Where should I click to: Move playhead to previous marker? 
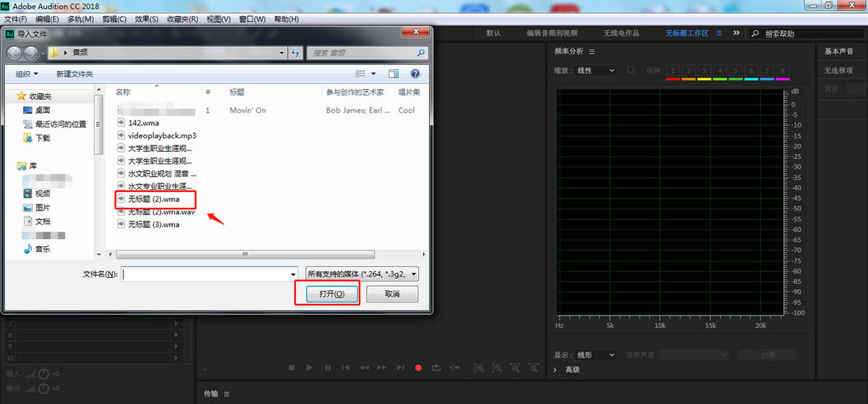pyautogui.click(x=346, y=368)
